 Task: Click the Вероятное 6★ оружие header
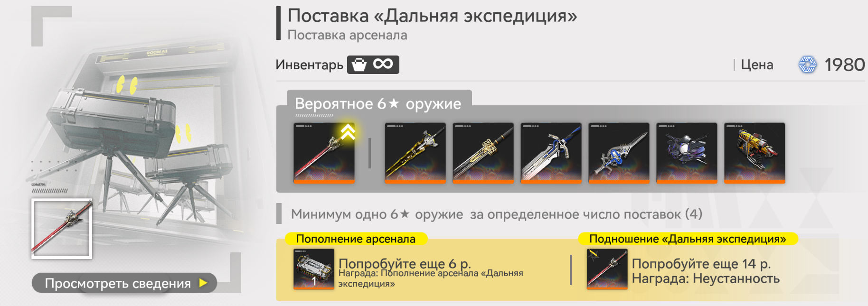point(378,103)
